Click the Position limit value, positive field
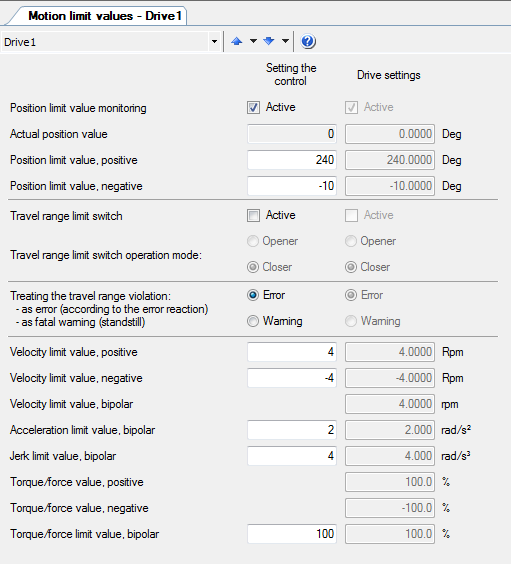The height and width of the screenshot is (564, 511). point(292,160)
